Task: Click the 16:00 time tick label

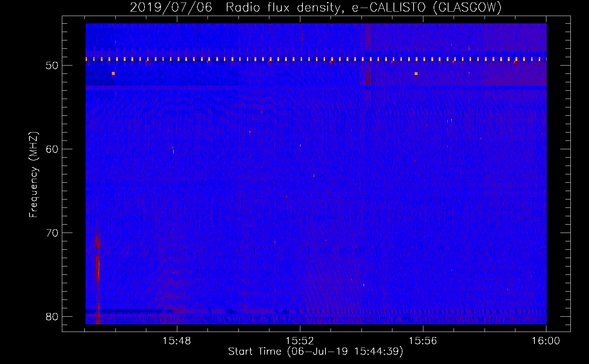Action: pos(546,341)
